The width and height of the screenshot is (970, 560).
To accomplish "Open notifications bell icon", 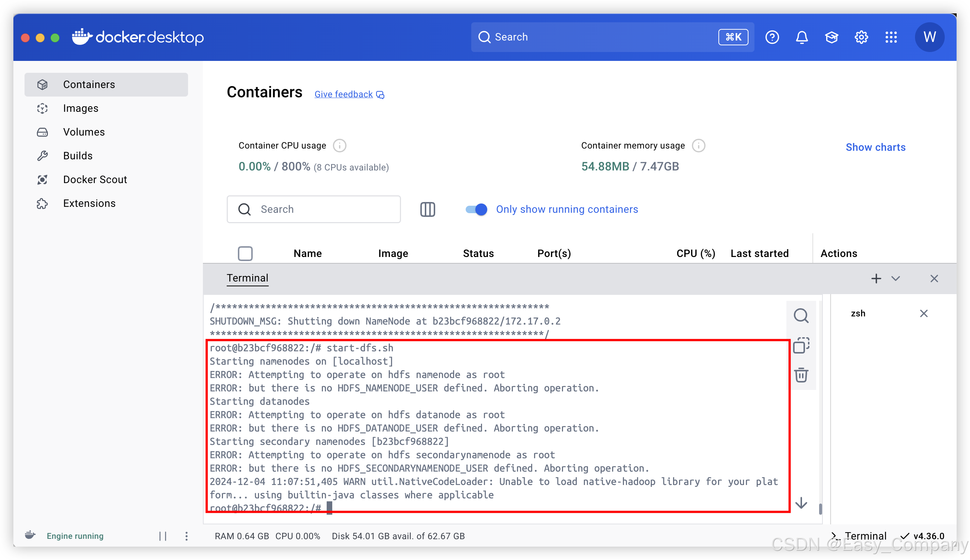I will [x=801, y=37].
